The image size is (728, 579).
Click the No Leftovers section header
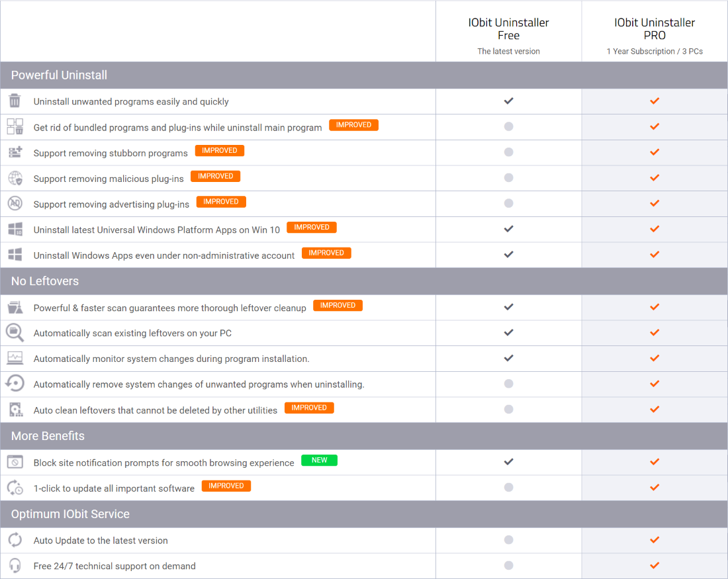pos(45,281)
